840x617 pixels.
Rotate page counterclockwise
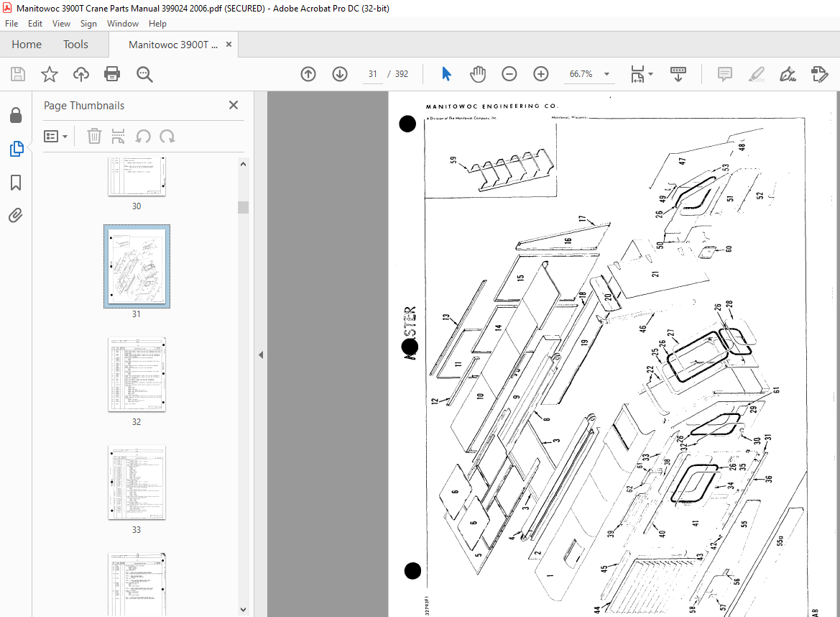click(142, 136)
